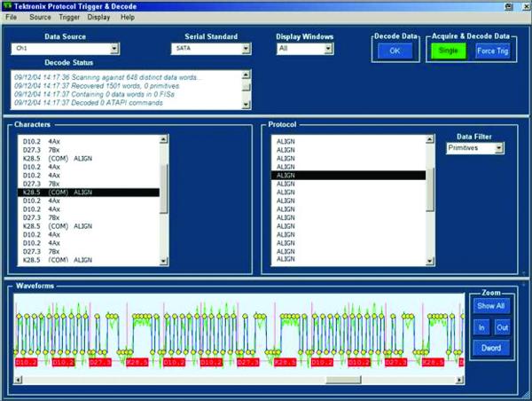Click waveform scroll left arrow
This screenshot has width=532, height=401.
[x=19, y=380]
